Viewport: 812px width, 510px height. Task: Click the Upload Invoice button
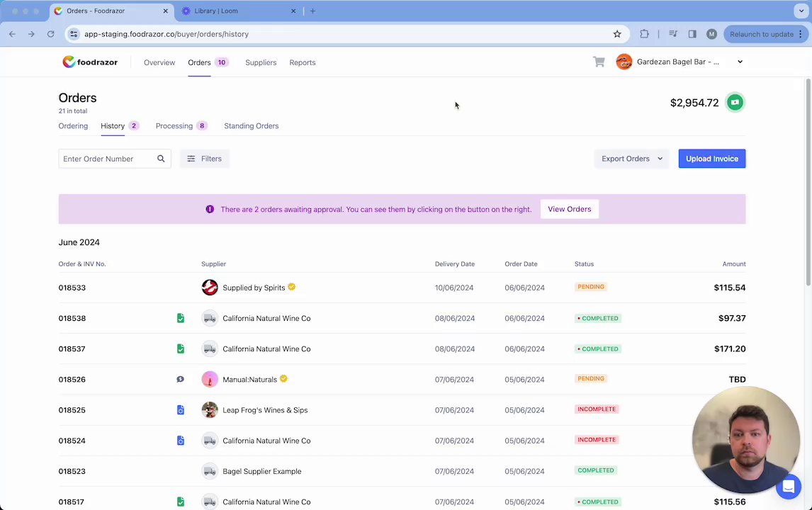coord(712,159)
